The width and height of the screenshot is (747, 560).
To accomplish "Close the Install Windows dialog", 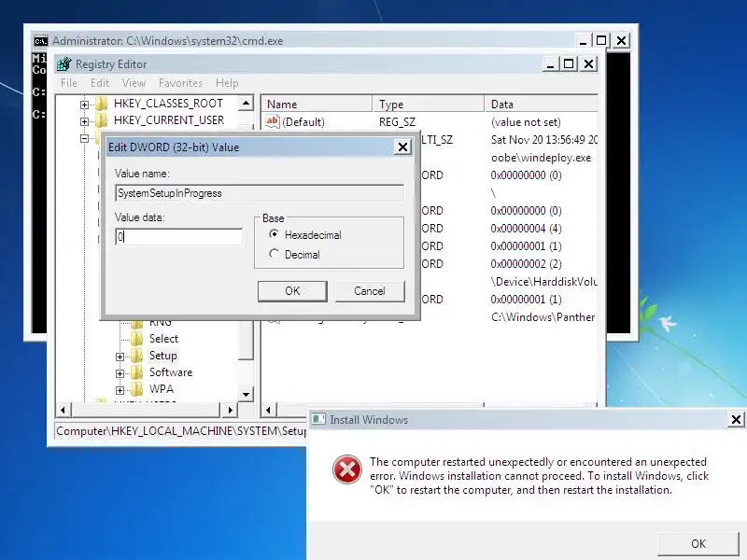I will click(736, 419).
